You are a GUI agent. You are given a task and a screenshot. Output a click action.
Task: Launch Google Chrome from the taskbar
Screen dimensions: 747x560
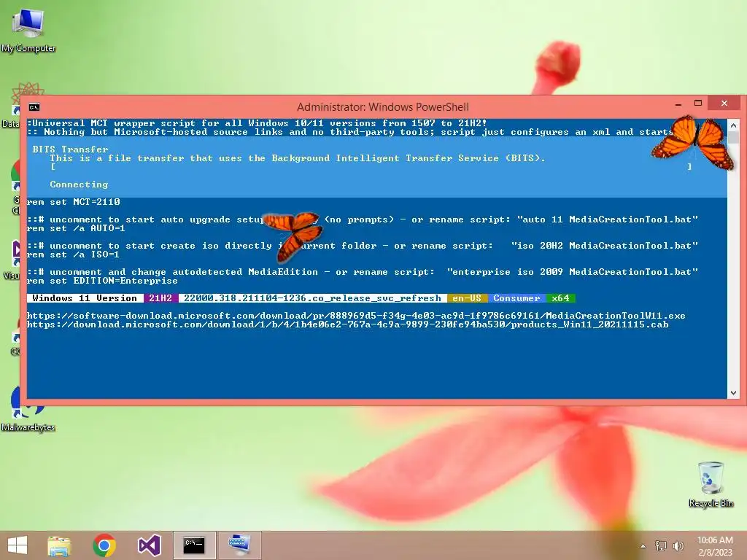point(104,545)
